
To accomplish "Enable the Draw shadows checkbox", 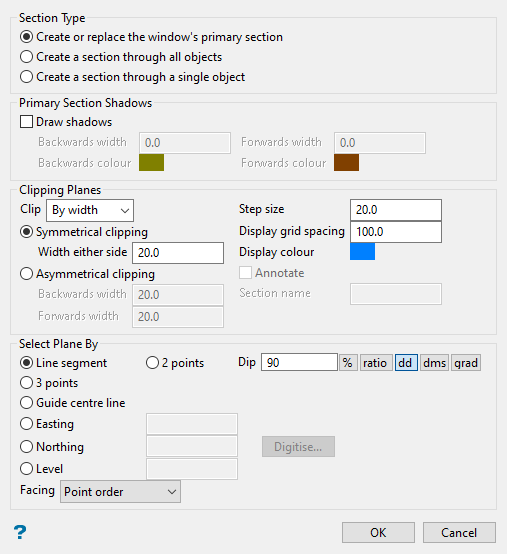I will click(x=26, y=122).
